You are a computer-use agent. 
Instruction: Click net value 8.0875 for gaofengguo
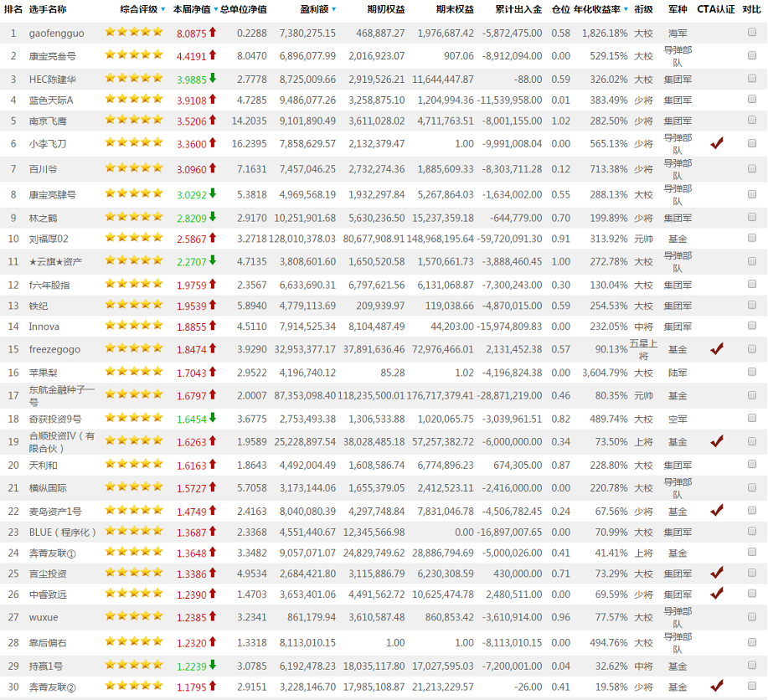pyautogui.click(x=192, y=33)
